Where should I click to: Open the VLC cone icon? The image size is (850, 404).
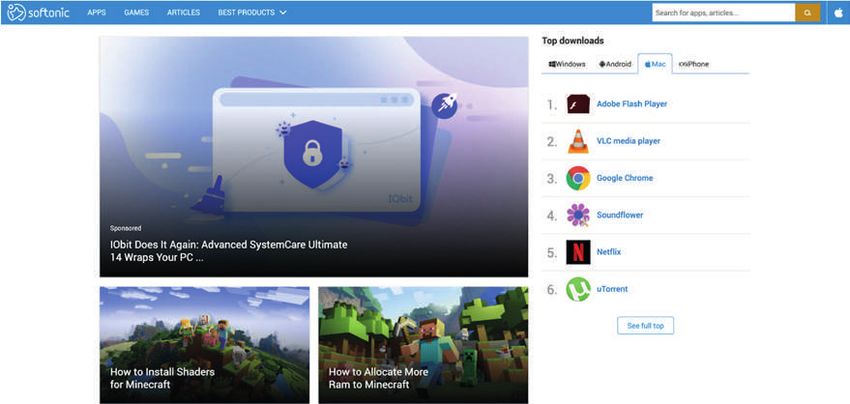tap(578, 141)
